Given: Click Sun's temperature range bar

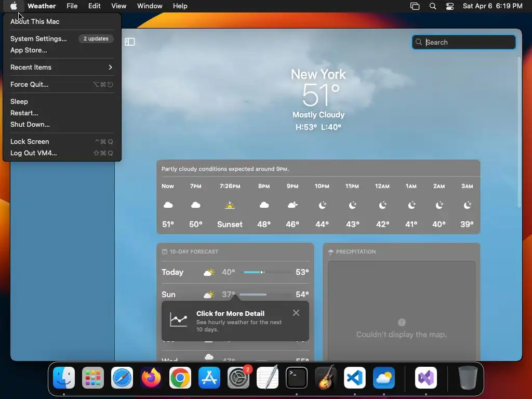Looking at the screenshot, I should point(267,295).
